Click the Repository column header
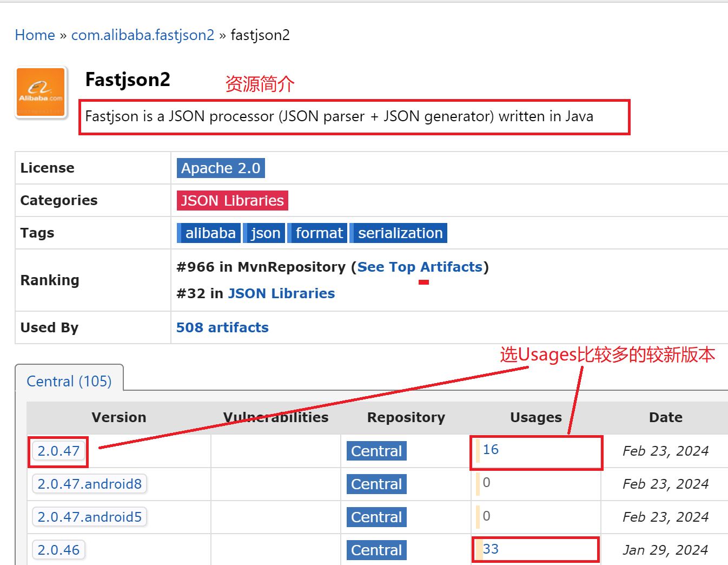 click(x=406, y=417)
